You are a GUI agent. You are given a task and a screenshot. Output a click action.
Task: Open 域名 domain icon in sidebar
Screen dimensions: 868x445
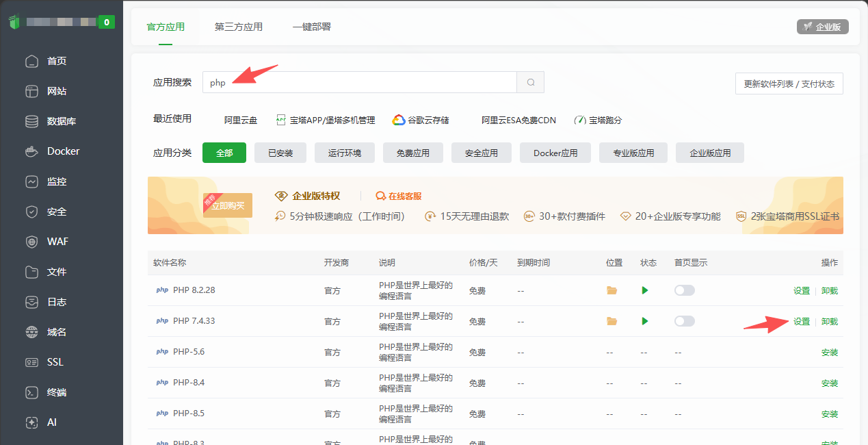click(31, 332)
